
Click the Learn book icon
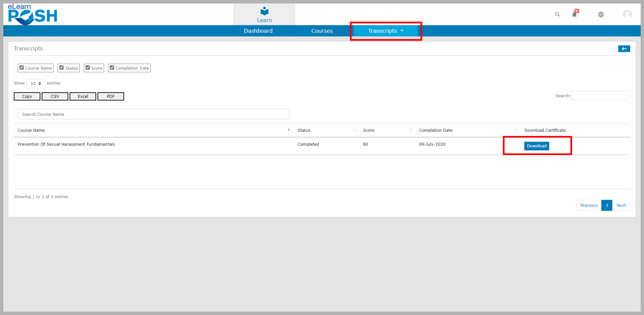click(264, 11)
